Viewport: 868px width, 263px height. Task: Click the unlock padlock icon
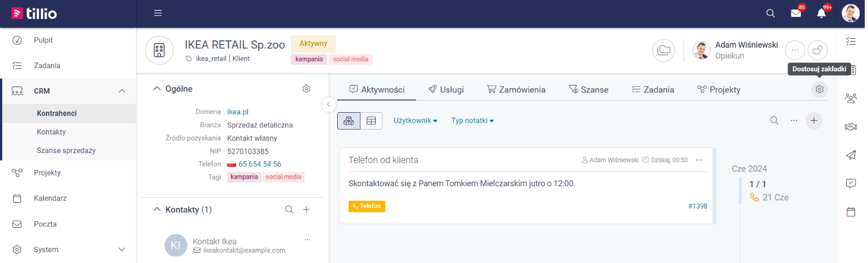click(817, 51)
